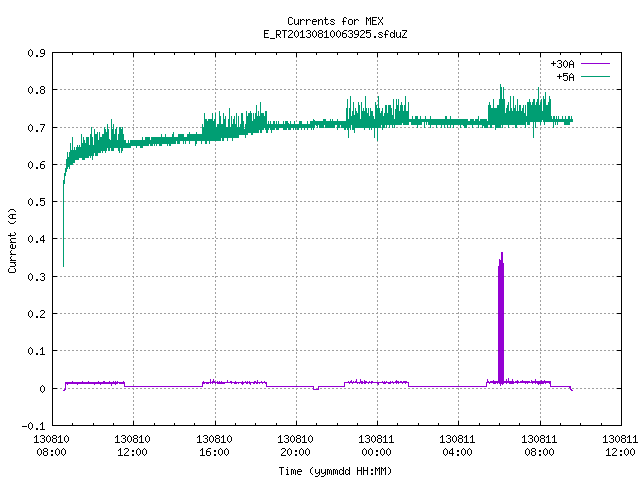Click the y-axis tick value 0.3
This screenshot has width=640, height=480.
click(x=36, y=277)
